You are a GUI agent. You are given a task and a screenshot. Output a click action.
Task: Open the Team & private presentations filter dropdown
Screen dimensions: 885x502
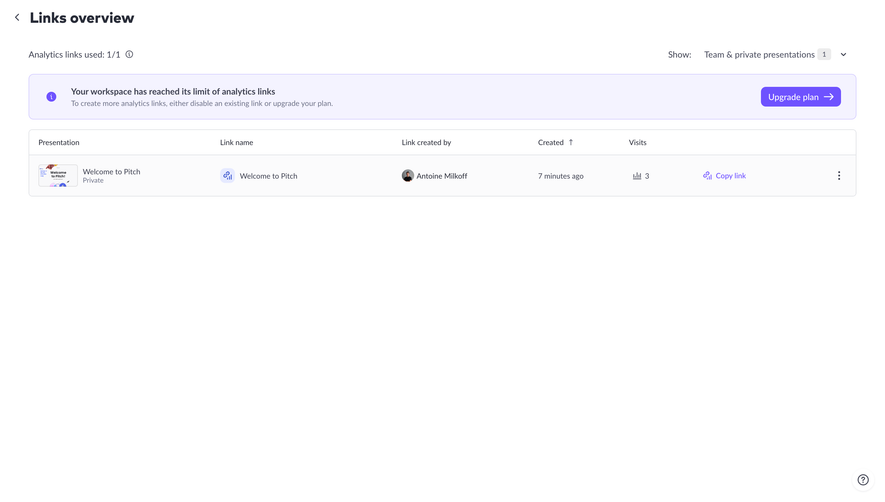pos(775,54)
